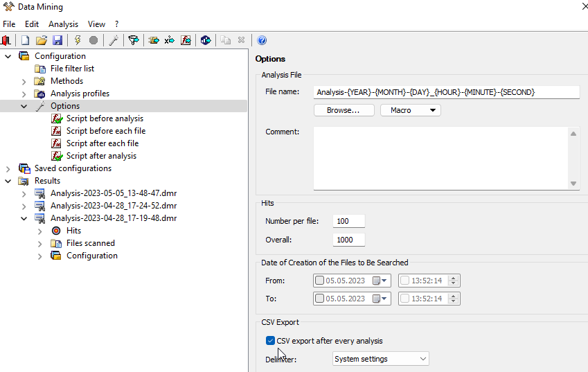Screen dimensions: 588x372
Task: Click Comment scrollbar down arrow
Action: [x=573, y=184]
